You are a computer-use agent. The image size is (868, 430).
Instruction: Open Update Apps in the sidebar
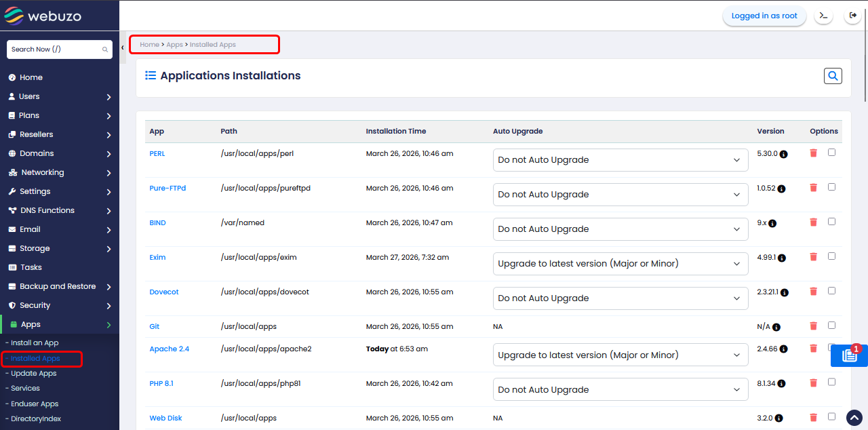coord(33,374)
